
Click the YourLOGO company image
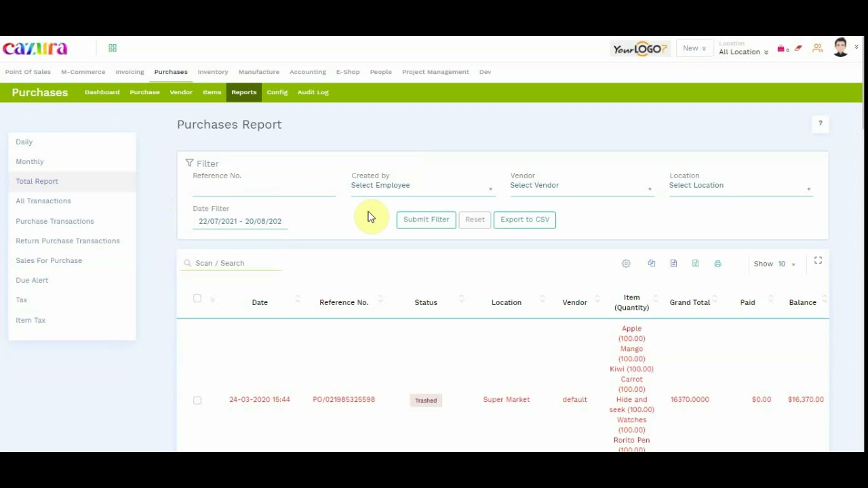(641, 49)
